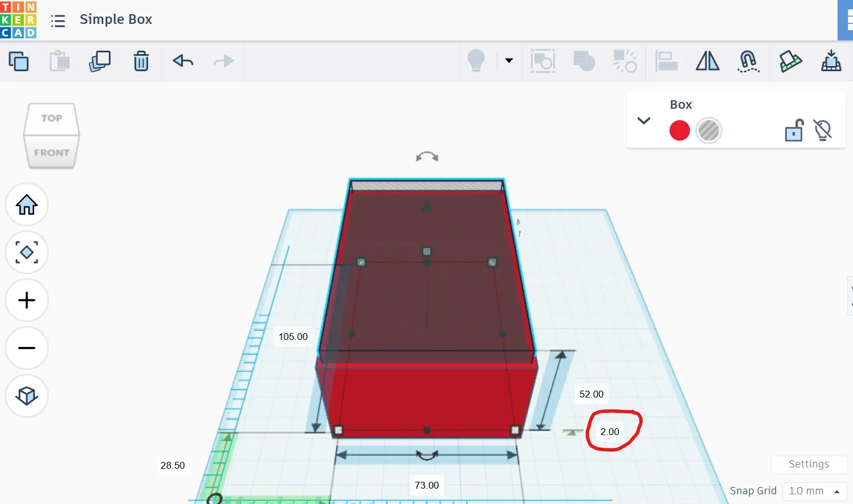853x504 pixels.
Task: Choose the red Solid color swatch
Action: (x=679, y=130)
